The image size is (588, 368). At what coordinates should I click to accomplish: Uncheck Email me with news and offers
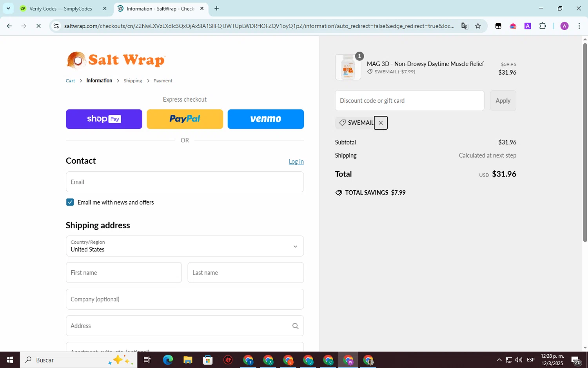(x=70, y=202)
